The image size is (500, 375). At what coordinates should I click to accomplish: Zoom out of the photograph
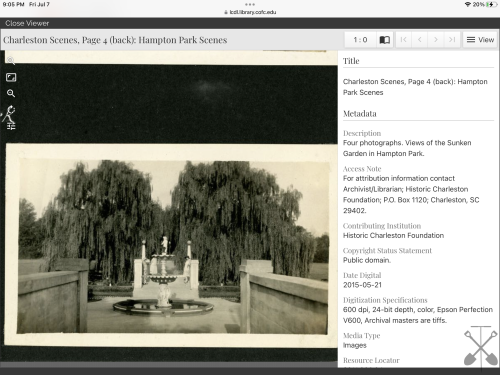coord(11,93)
